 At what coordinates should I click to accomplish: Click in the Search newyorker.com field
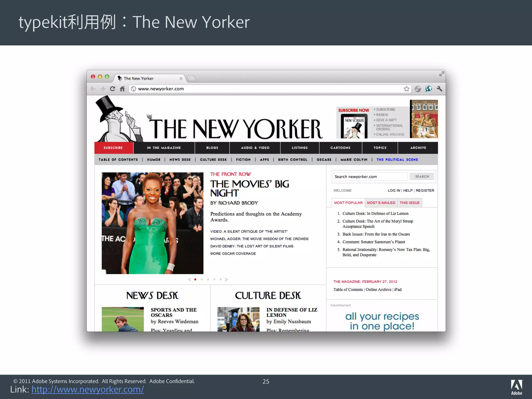[370, 177]
